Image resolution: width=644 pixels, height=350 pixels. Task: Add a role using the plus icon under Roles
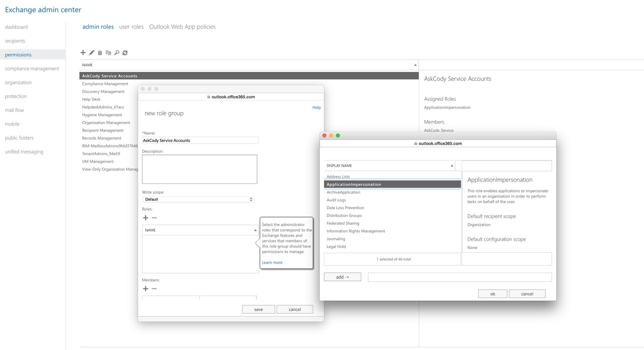145,217
